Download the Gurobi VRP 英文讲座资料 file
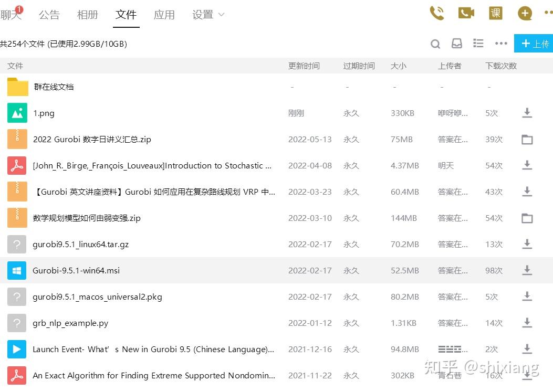The width and height of the screenshot is (553, 392). [527, 192]
